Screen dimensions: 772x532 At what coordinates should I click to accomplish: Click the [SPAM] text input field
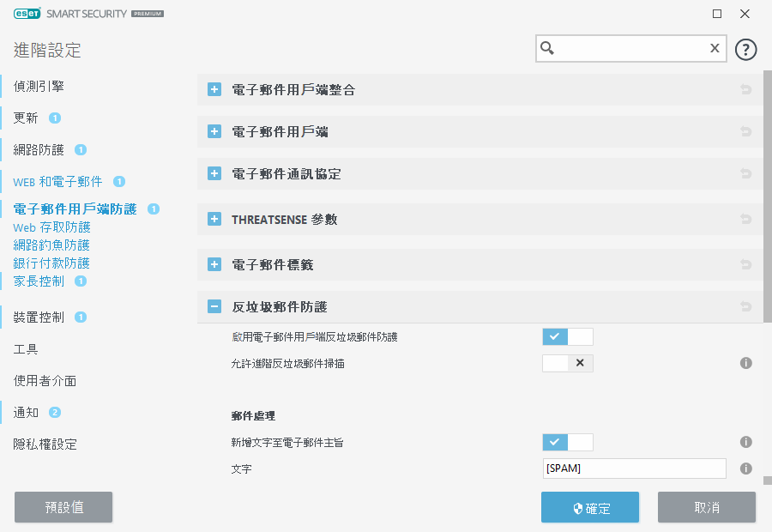pos(633,469)
